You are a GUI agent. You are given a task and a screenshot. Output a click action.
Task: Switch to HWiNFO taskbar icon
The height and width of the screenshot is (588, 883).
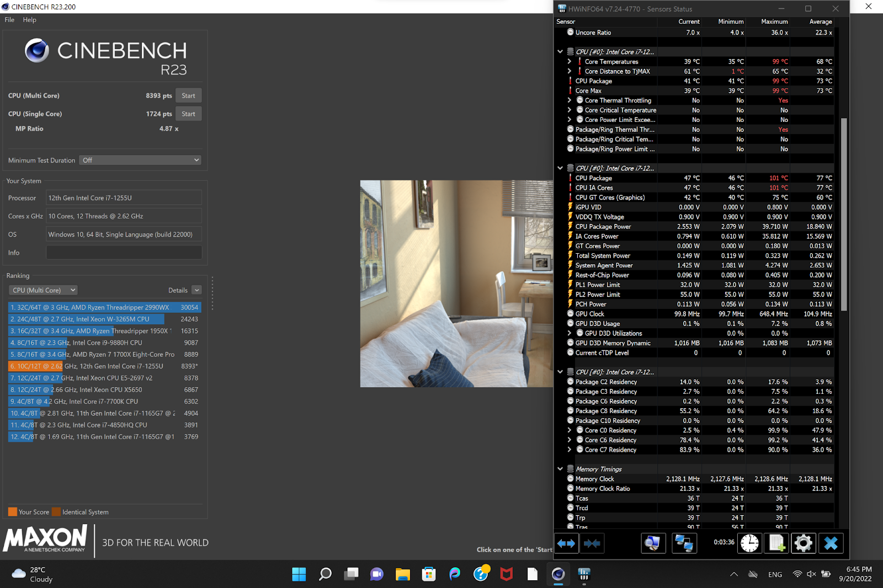tap(584, 574)
